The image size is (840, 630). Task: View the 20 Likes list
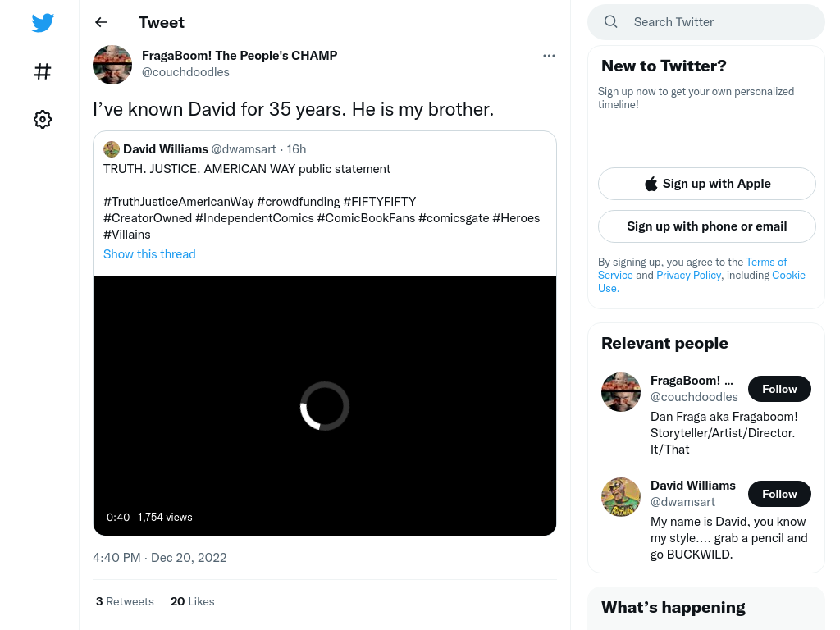192,601
